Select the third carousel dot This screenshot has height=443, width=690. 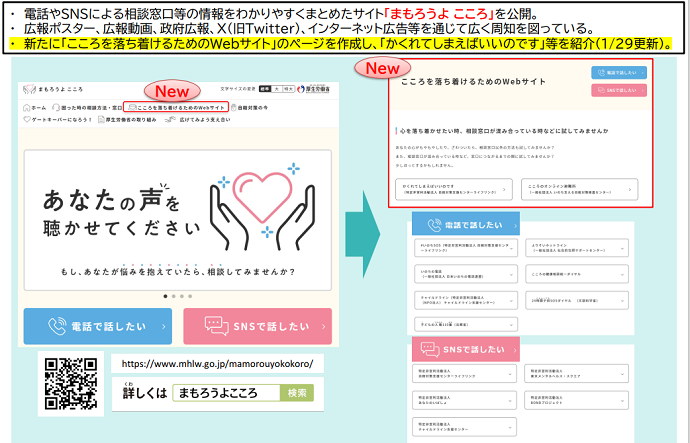coord(182,296)
